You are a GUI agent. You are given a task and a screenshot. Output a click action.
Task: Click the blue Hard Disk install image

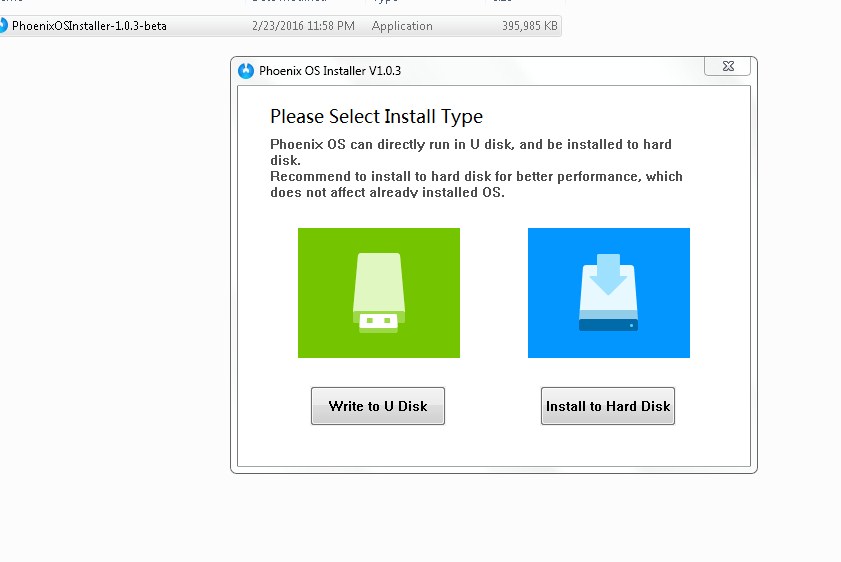[609, 293]
